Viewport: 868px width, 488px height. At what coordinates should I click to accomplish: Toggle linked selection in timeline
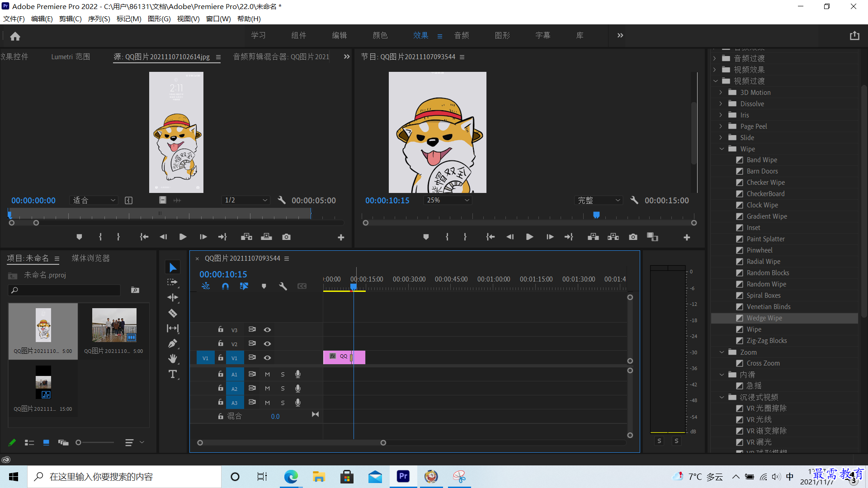point(244,286)
